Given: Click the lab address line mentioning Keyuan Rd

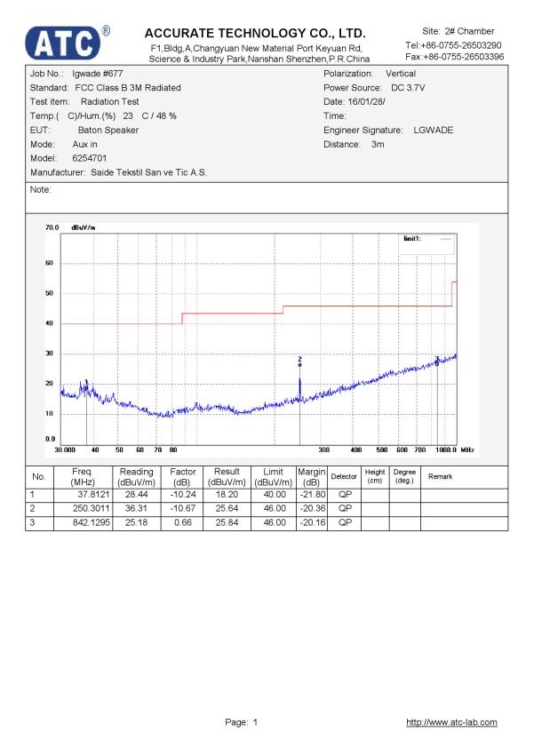Looking at the screenshot, I should point(256,49).
